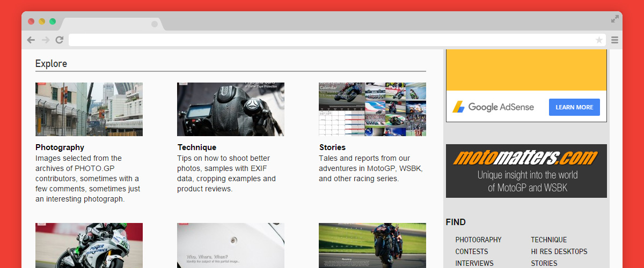Go forward with the browser forward arrow
Screen dimensions: 644x268
(46, 40)
